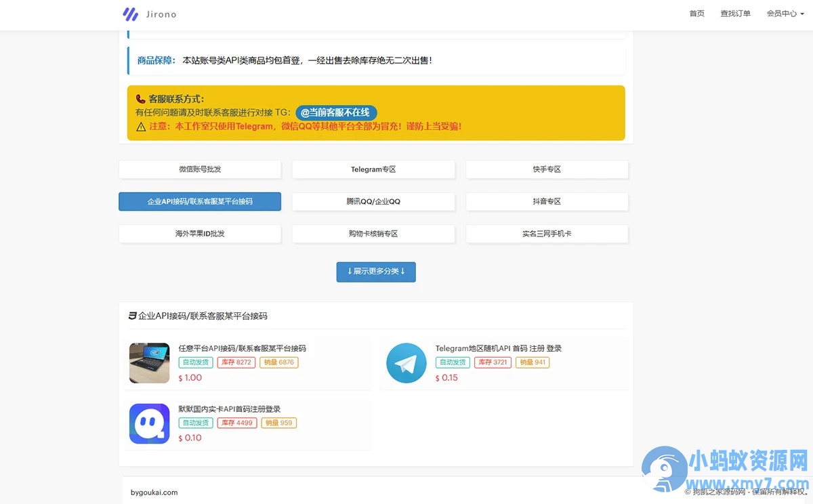Viewport: 813px width, 504px height.
Task: Expand more categories with 展示更多分类
Action: (x=376, y=272)
